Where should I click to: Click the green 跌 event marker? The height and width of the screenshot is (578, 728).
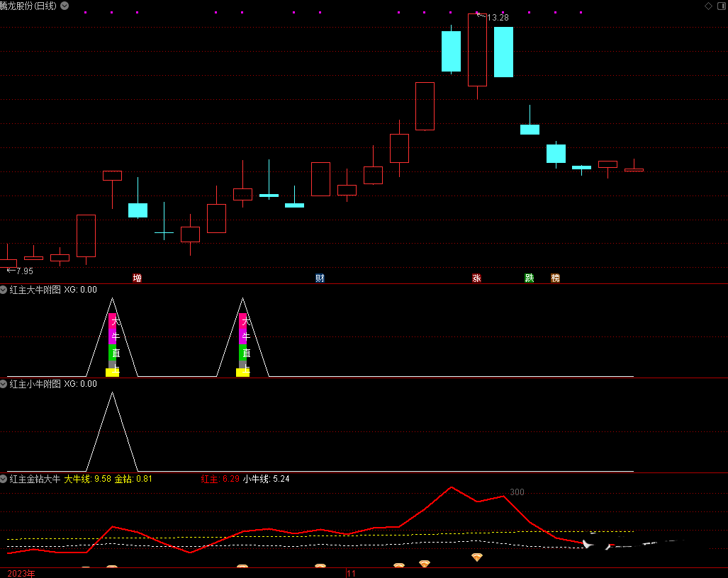pos(529,278)
